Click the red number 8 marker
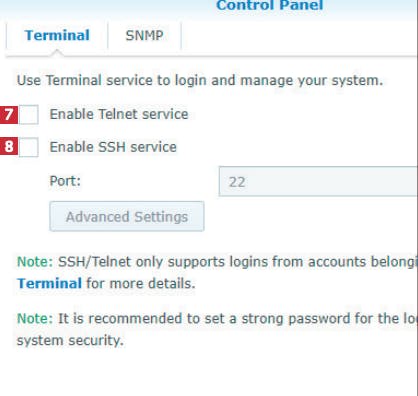This screenshot has width=418, height=396. 9,147
